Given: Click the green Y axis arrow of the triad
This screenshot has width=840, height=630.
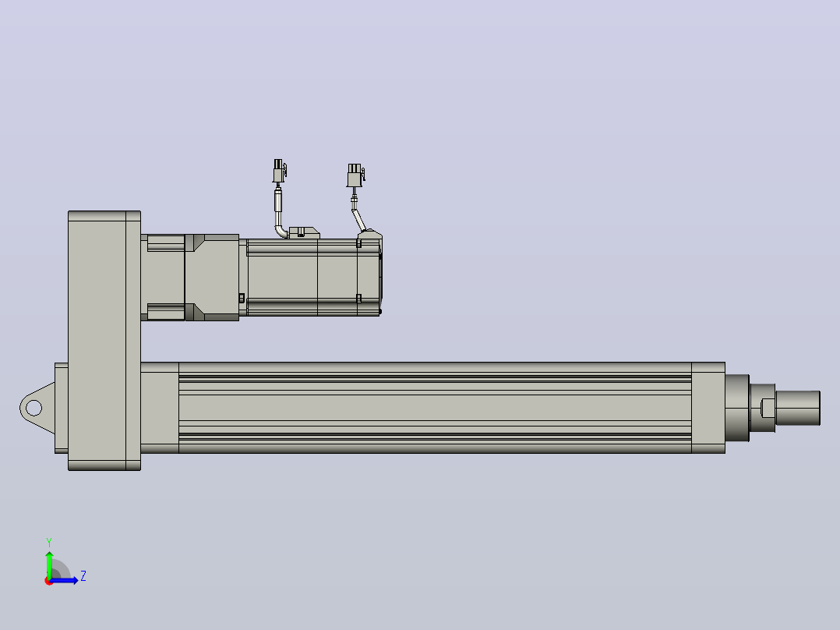Looking at the screenshot, I should click(49, 564).
